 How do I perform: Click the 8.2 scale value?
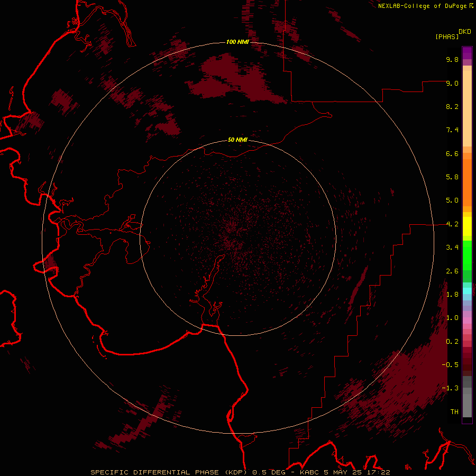tap(452, 106)
